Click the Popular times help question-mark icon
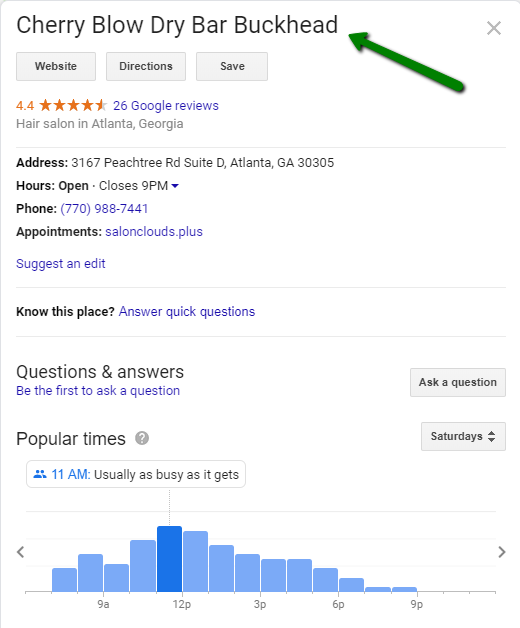Image resolution: width=520 pixels, height=628 pixels. 142,438
